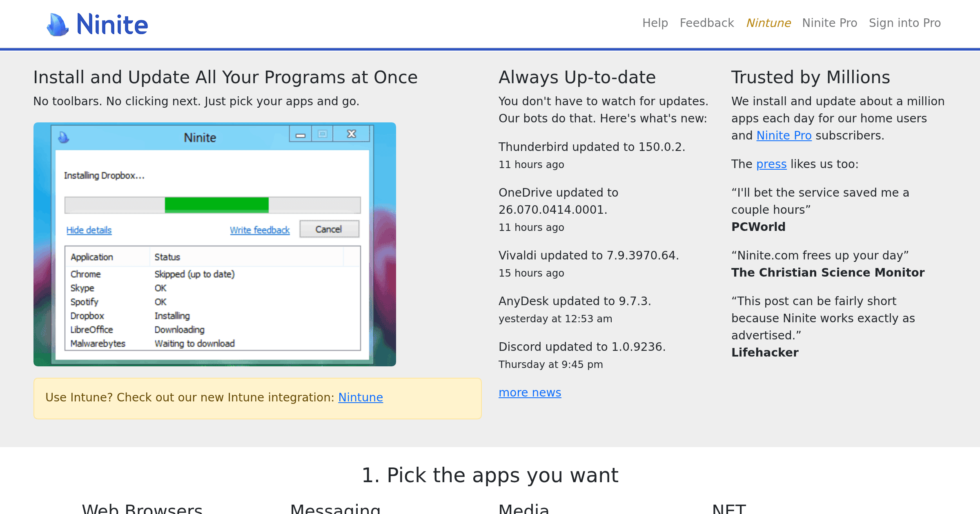Click The Christian Science Monitor attribution
Image resolution: width=980 pixels, height=514 pixels.
tap(828, 273)
